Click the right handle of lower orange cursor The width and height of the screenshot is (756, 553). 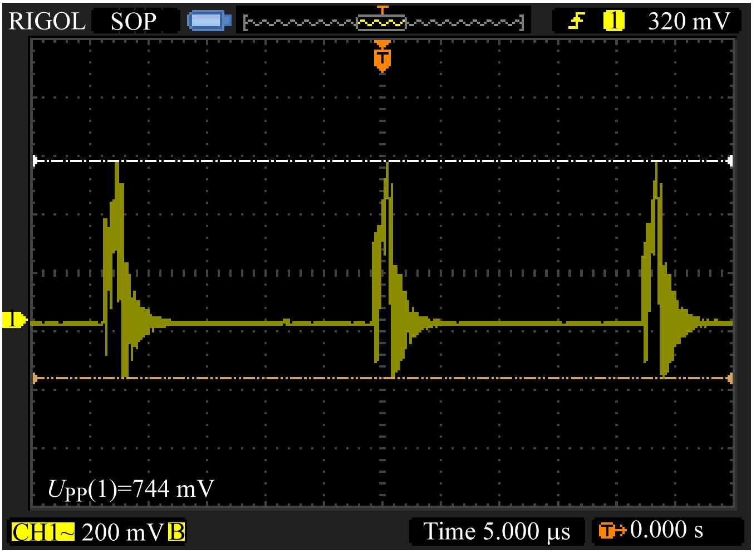point(730,379)
